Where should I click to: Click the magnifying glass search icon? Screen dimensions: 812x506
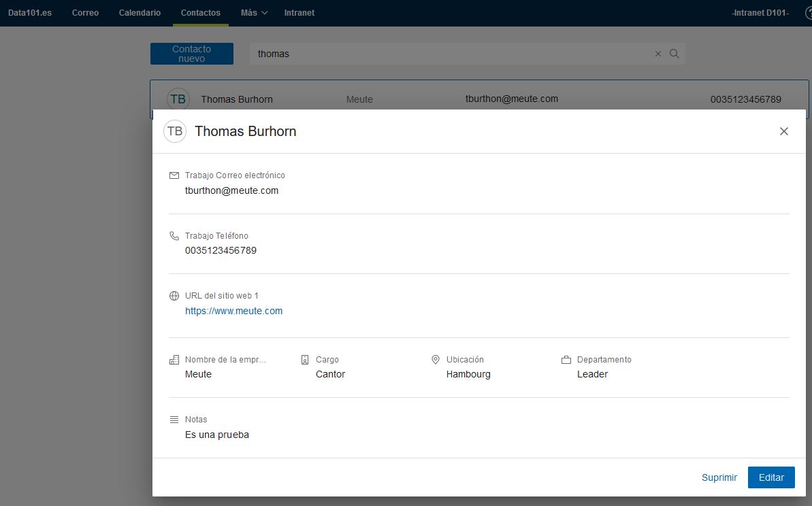[675, 54]
